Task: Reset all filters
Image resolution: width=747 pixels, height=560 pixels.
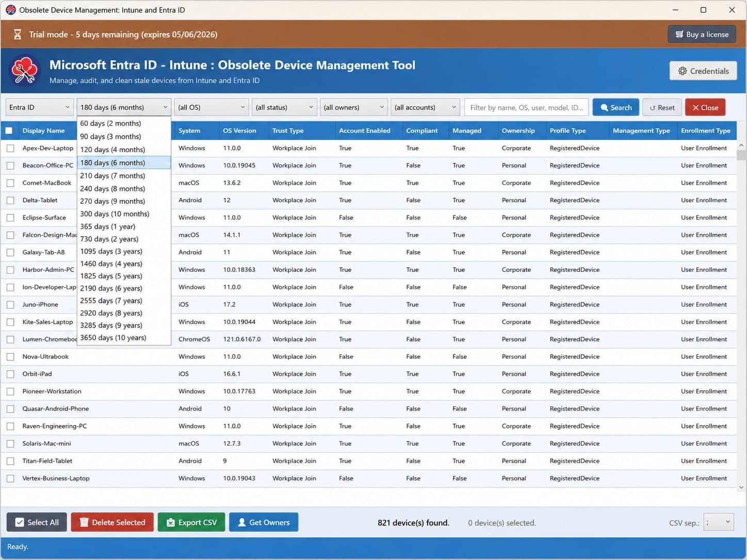Action: tap(662, 107)
